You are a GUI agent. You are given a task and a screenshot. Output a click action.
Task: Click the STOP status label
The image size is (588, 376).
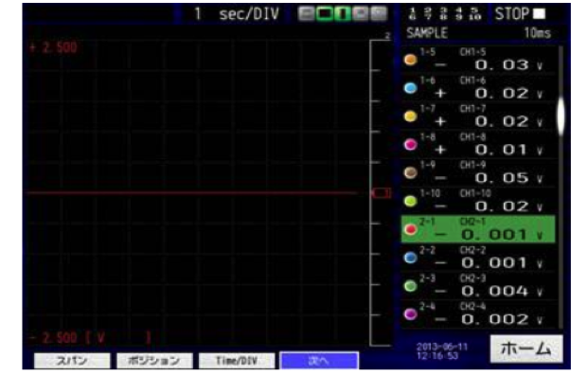click(511, 14)
